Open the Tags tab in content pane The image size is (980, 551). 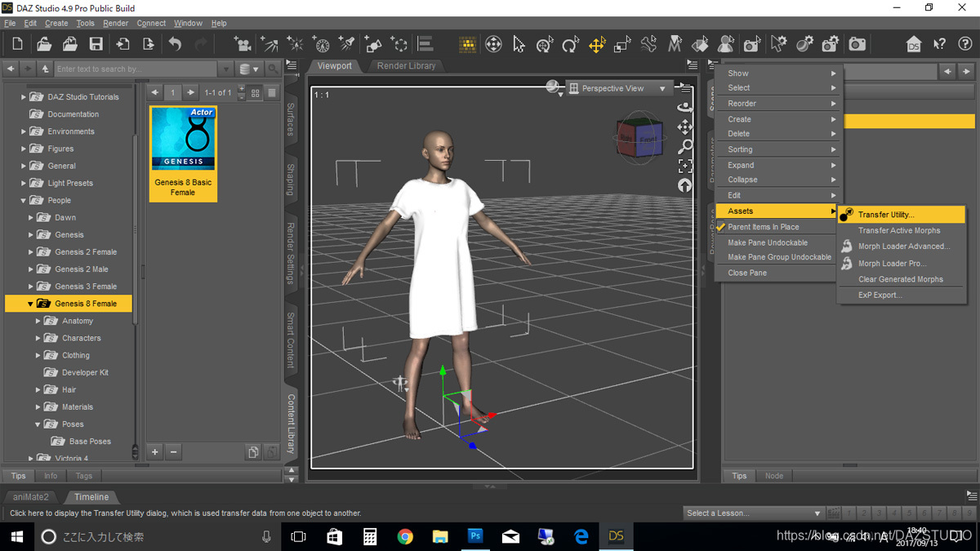[84, 476]
